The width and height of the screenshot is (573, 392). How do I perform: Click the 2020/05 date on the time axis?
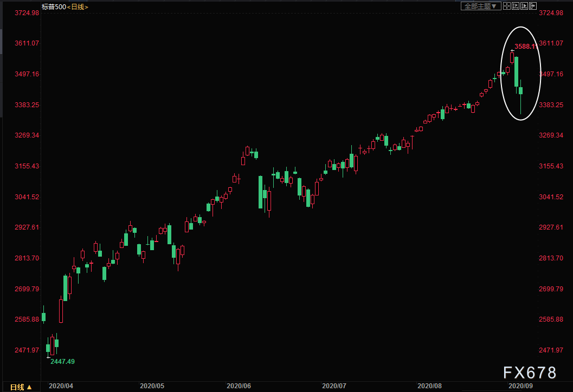(x=152, y=386)
